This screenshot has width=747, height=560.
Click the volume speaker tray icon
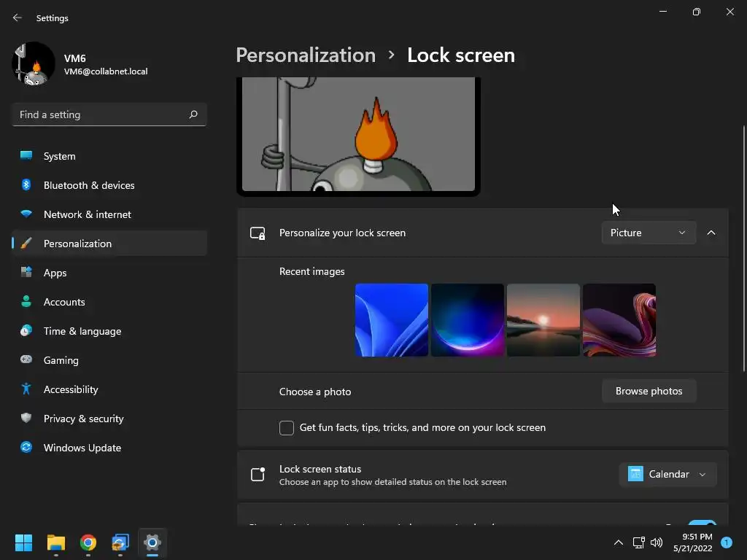[657, 542]
